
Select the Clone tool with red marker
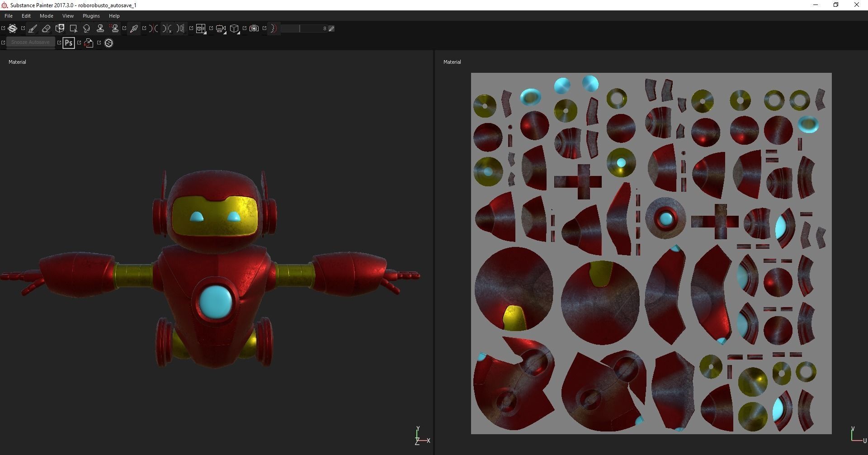(x=114, y=28)
